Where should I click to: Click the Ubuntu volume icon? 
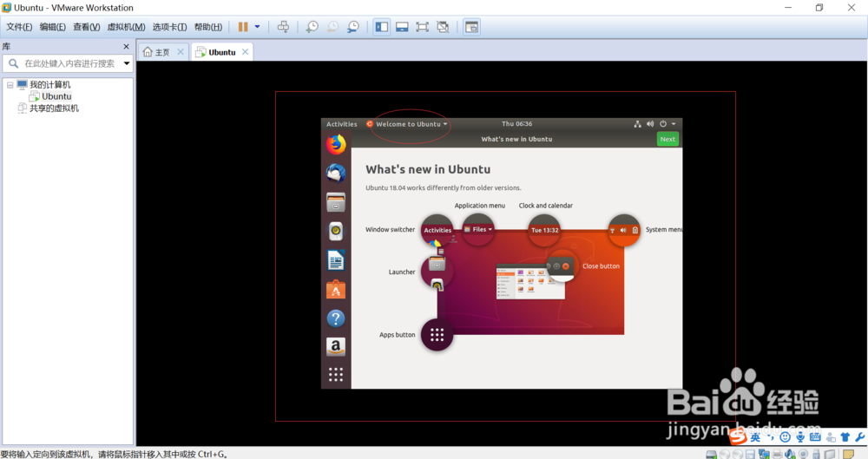pos(650,124)
